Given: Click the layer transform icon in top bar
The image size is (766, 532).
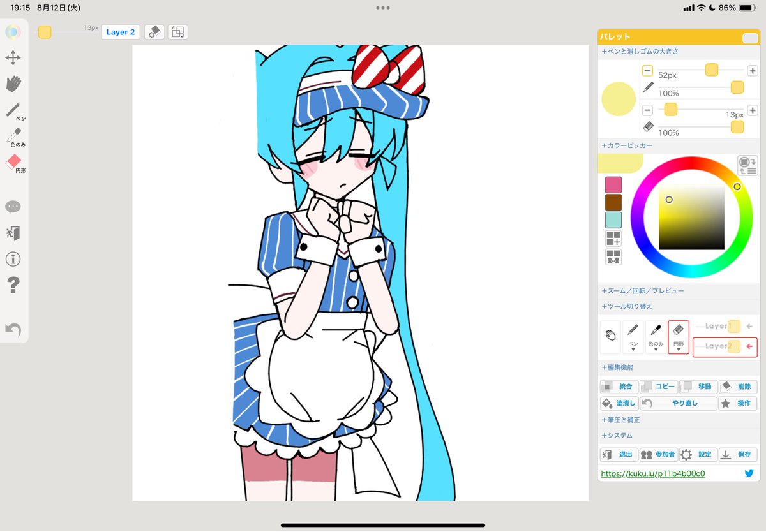Looking at the screenshot, I should tap(178, 32).
